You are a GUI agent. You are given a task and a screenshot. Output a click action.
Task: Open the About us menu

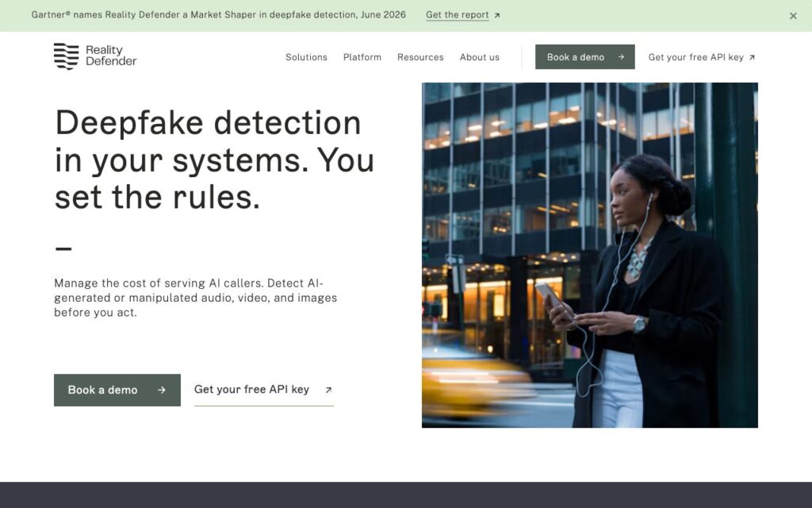pyautogui.click(x=480, y=57)
